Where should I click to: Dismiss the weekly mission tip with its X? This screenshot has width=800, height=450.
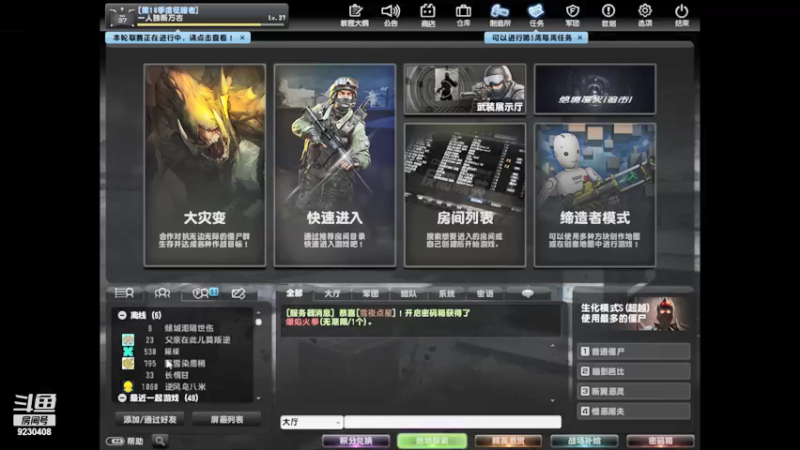click(580, 38)
